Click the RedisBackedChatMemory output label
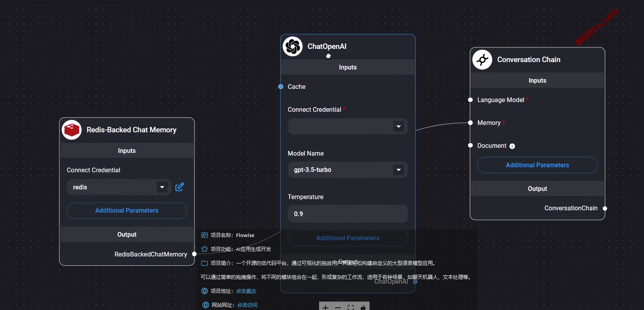Screen dimensions: 644x310 click(151, 255)
